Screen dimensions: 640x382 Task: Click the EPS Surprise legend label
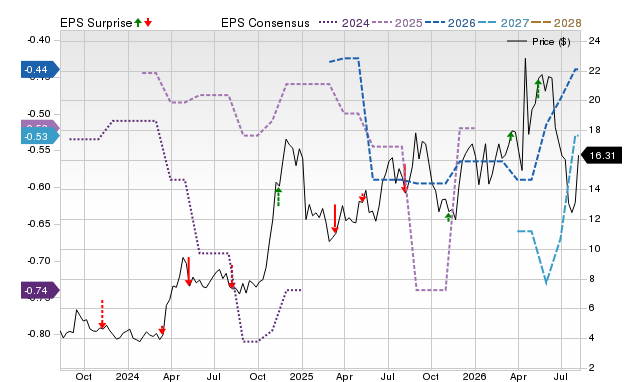[x=96, y=23]
